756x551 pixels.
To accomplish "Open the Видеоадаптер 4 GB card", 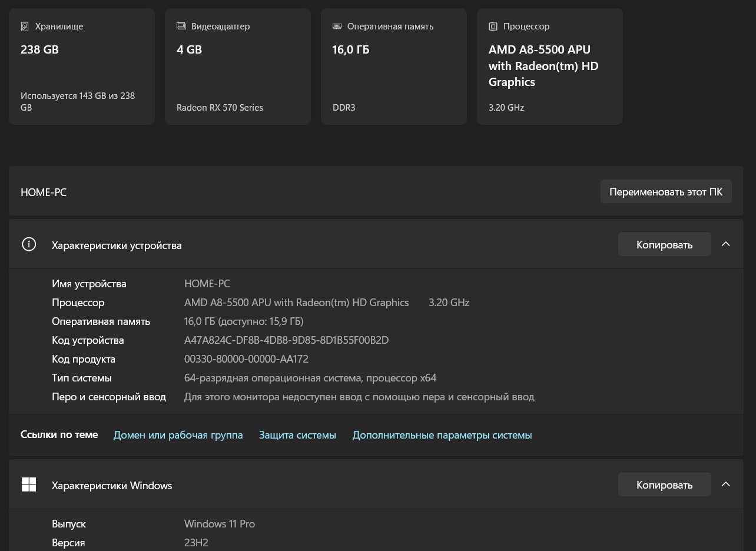I will 238,67.
